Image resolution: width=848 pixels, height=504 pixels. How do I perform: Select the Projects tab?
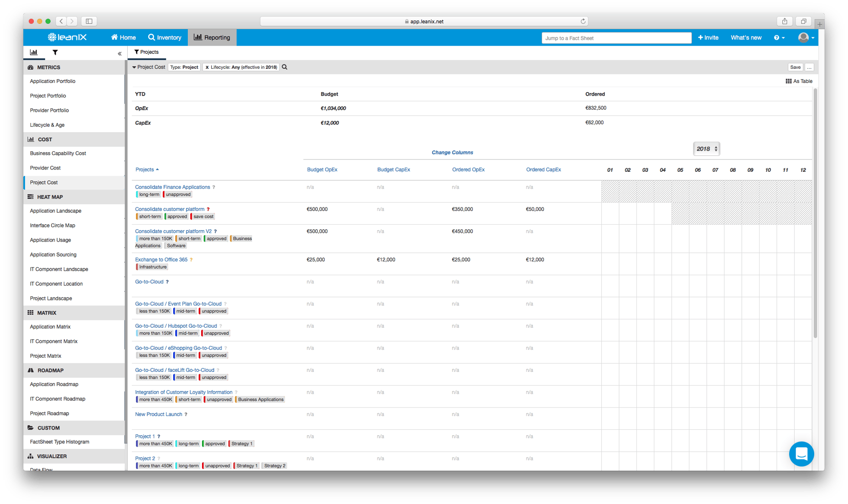click(146, 52)
